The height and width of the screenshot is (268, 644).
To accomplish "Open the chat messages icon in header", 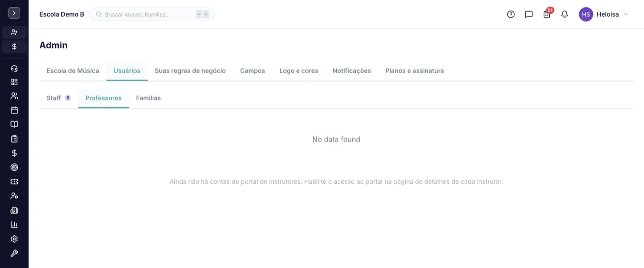I will (x=529, y=14).
